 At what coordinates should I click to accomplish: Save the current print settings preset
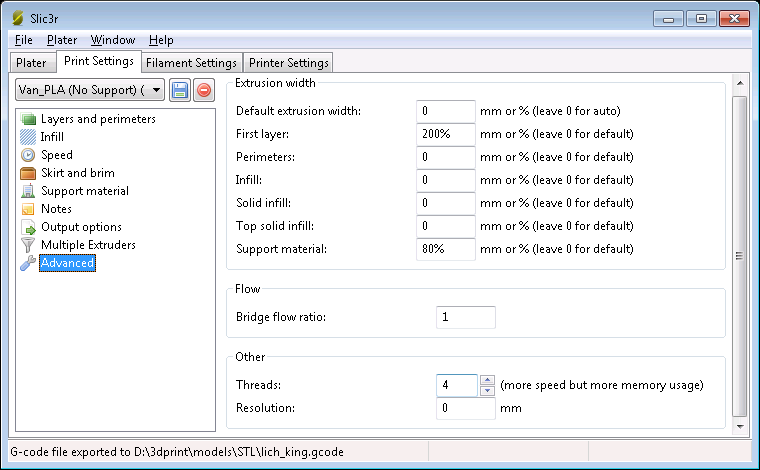click(x=180, y=91)
